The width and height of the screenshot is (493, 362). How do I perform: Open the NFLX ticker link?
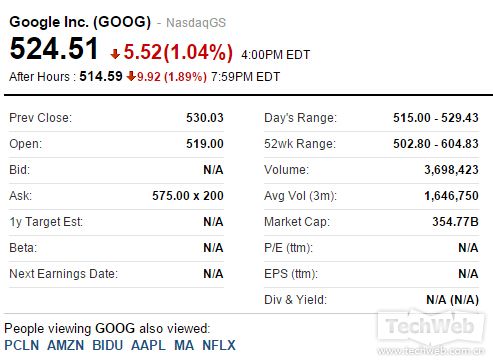(x=219, y=345)
